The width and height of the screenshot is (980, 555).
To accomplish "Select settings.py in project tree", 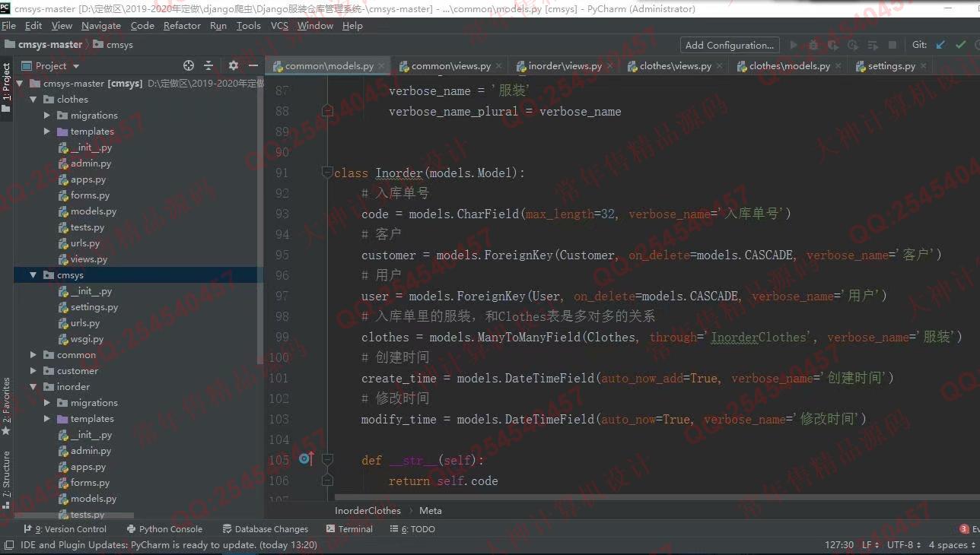I will [94, 307].
